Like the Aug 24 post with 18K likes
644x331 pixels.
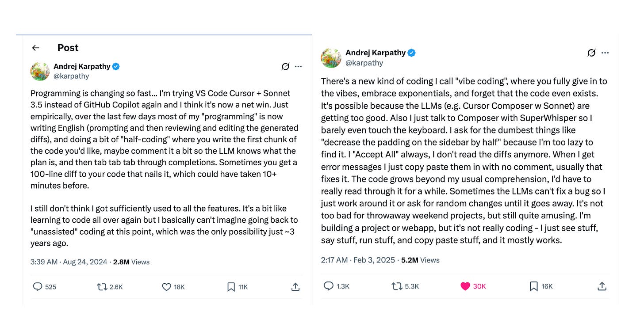pos(166,287)
